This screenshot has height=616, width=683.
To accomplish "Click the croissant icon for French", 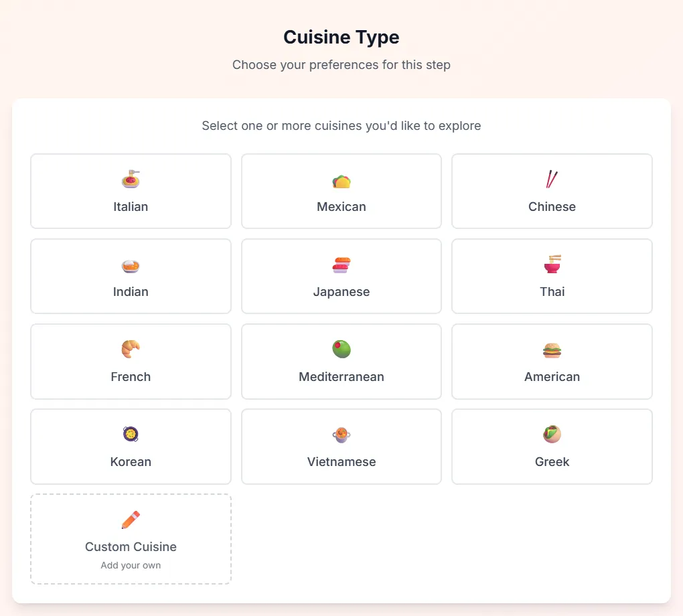I will (x=131, y=349).
